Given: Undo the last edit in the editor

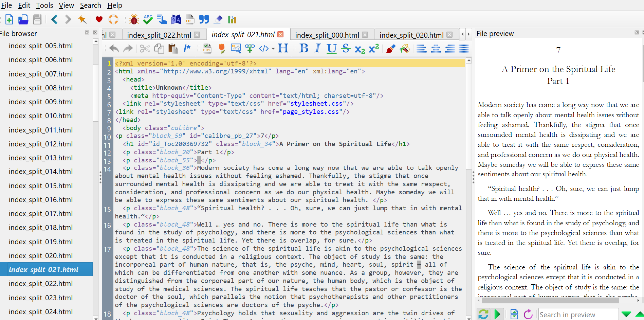Looking at the screenshot, I should click(114, 49).
